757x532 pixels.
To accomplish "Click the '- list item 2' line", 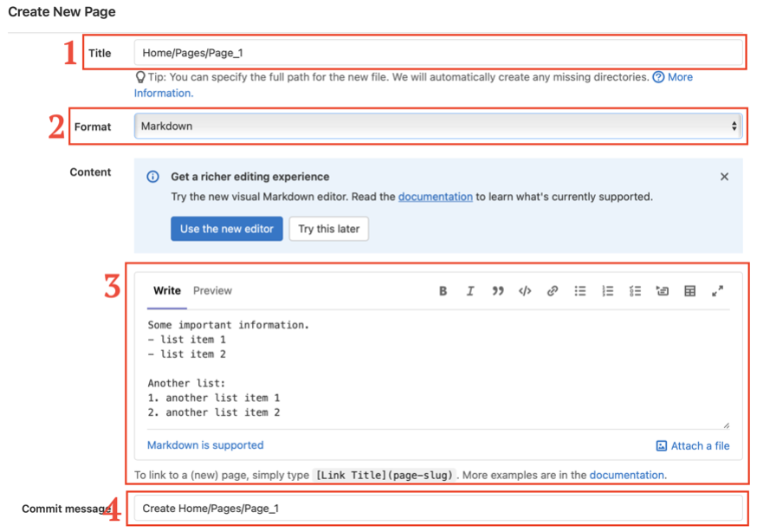I will click(187, 354).
